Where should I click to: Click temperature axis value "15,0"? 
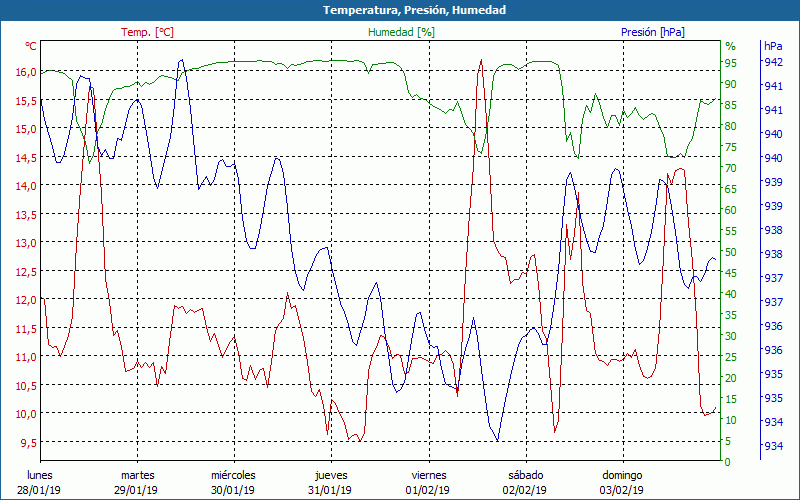[x=27, y=129]
